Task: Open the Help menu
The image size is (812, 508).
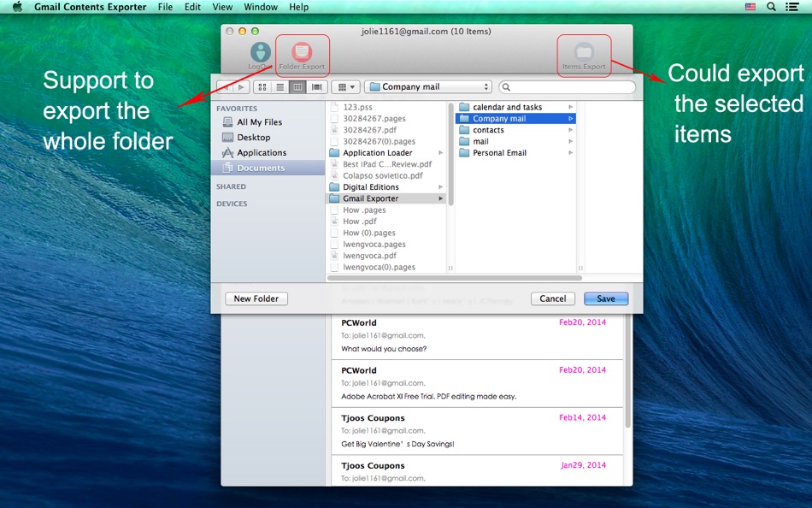Action: (x=299, y=7)
